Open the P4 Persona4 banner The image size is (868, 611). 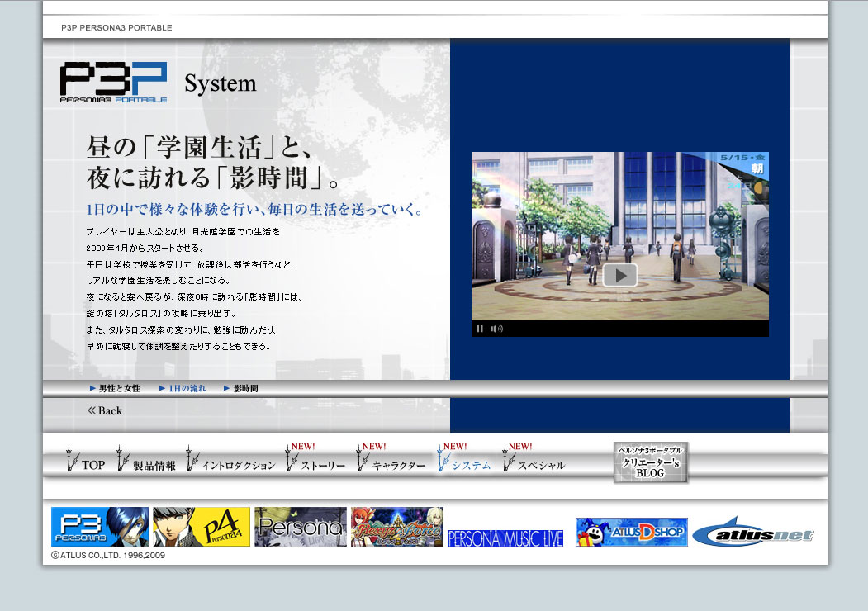click(x=202, y=527)
